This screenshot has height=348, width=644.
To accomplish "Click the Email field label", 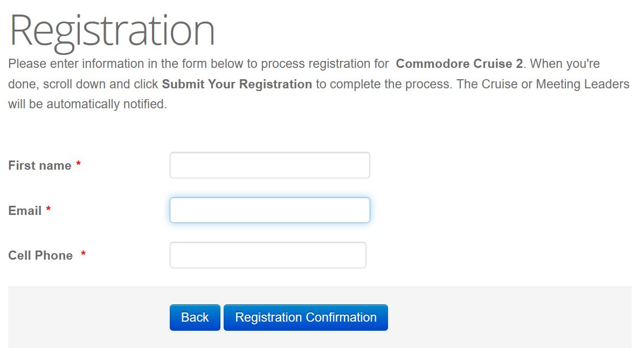I will 25,211.
